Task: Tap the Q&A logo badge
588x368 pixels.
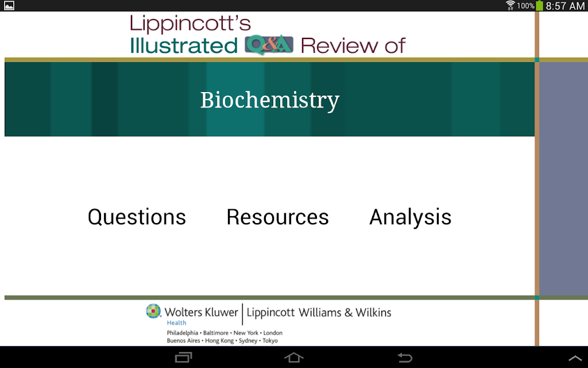Action: (x=269, y=45)
